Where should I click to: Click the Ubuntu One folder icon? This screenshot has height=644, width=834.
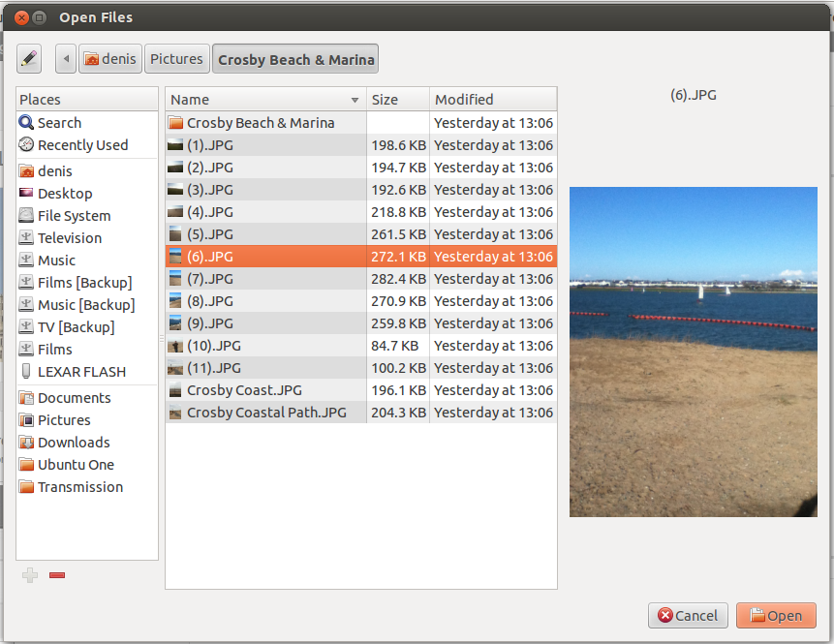(x=26, y=465)
